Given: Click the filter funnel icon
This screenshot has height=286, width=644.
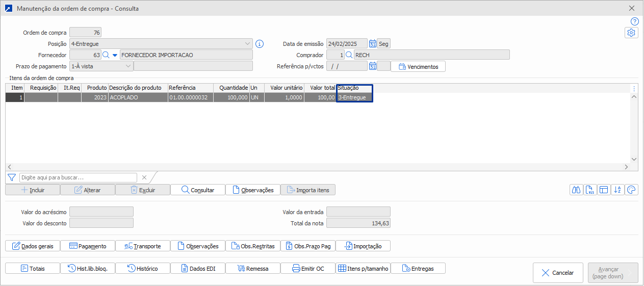Looking at the screenshot, I should 12,177.
